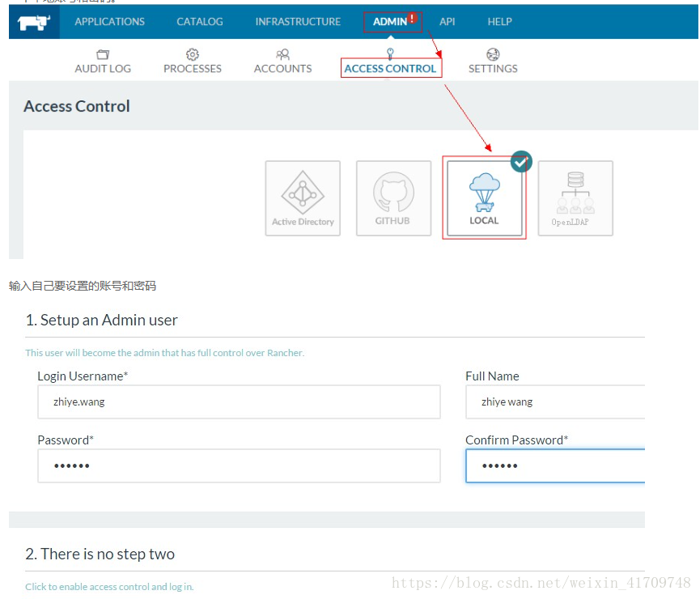Open the API menu
Image resolution: width=700 pixels, height=599 pixels.
(x=447, y=21)
